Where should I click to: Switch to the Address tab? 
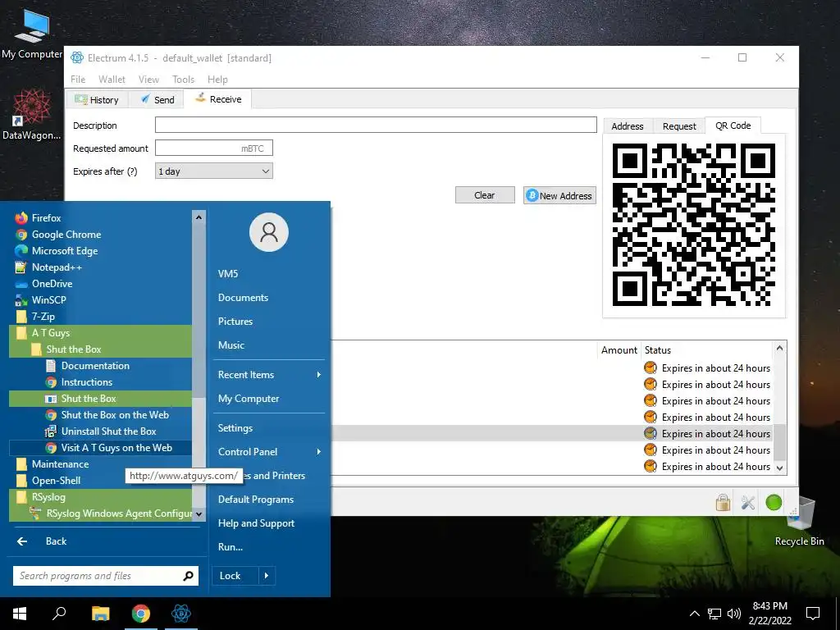[x=628, y=126]
